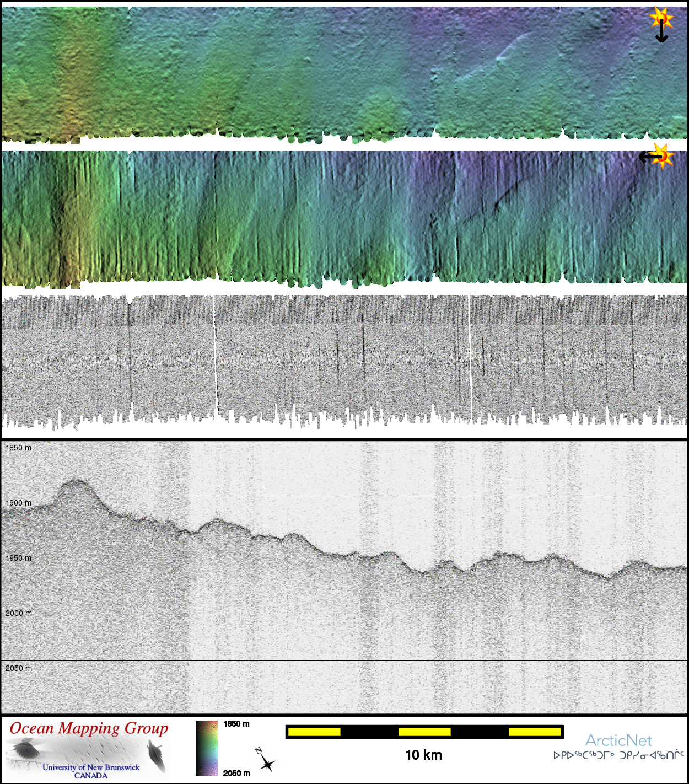
Task: Select the 1900 m depth label in profile
Action: 19,503
